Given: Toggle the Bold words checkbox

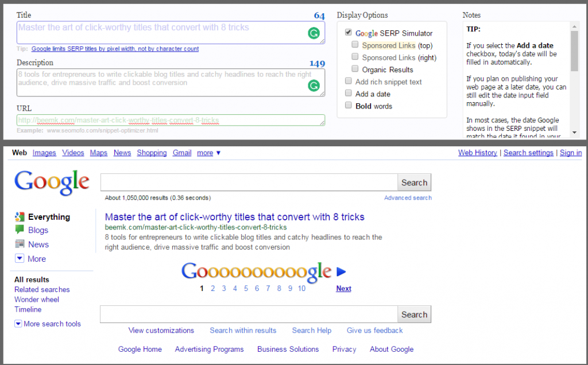Looking at the screenshot, I should tap(349, 105).
